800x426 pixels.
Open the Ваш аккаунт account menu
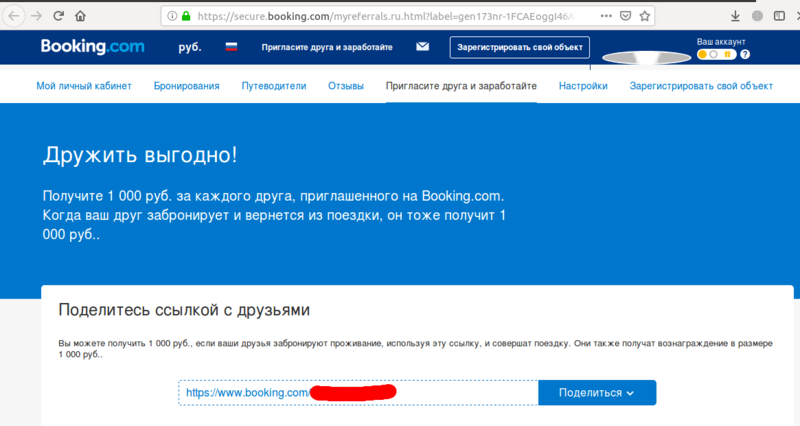coord(721,42)
